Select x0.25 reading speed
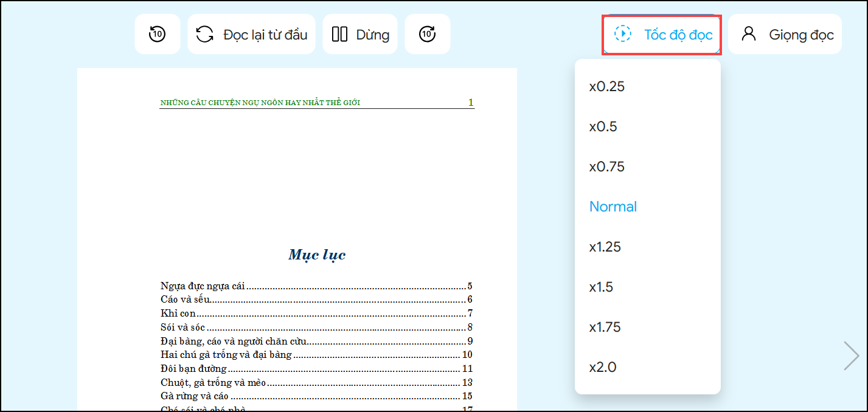This screenshot has width=868, height=412. (607, 86)
